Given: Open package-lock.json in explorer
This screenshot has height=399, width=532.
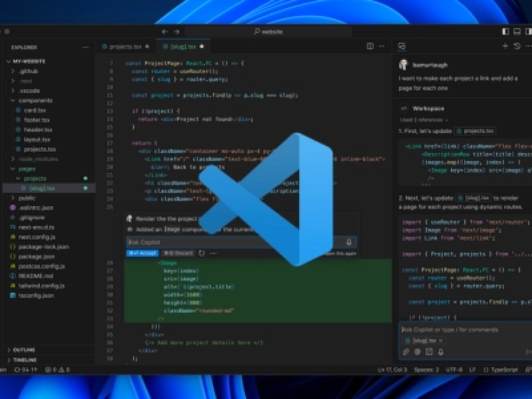Looking at the screenshot, I should [x=49, y=246].
